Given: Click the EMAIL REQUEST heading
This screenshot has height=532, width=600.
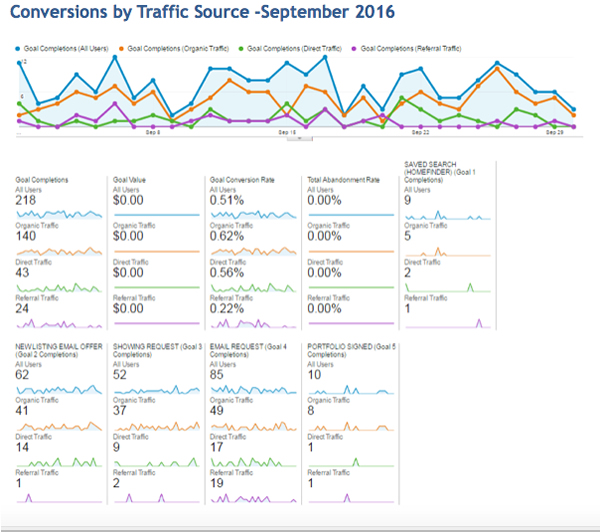Looking at the screenshot, I should pos(248,351).
